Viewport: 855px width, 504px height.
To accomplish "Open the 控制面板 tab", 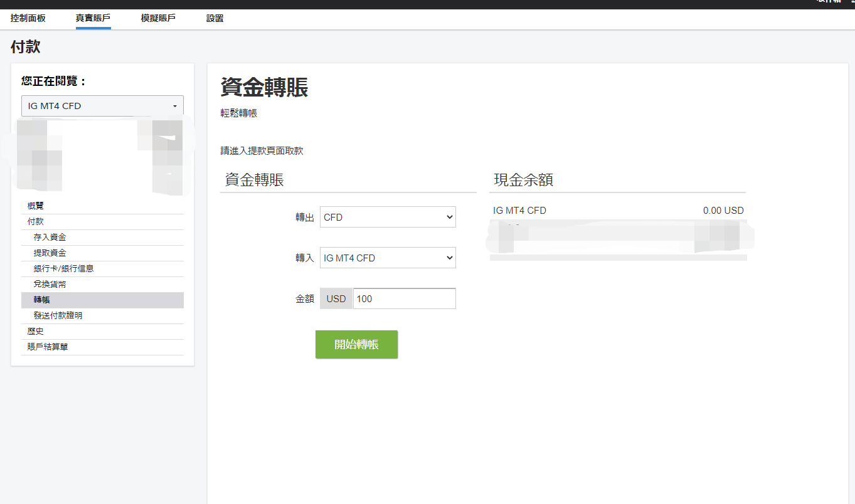I will pyautogui.click(x=28, y=18).
